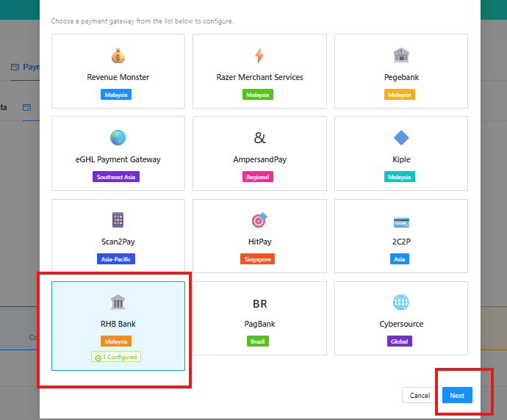Image resolution: width=507 pixels, height=420 pixels.
Task: Click the PagBank gateway name
Action: pos(259,324)
